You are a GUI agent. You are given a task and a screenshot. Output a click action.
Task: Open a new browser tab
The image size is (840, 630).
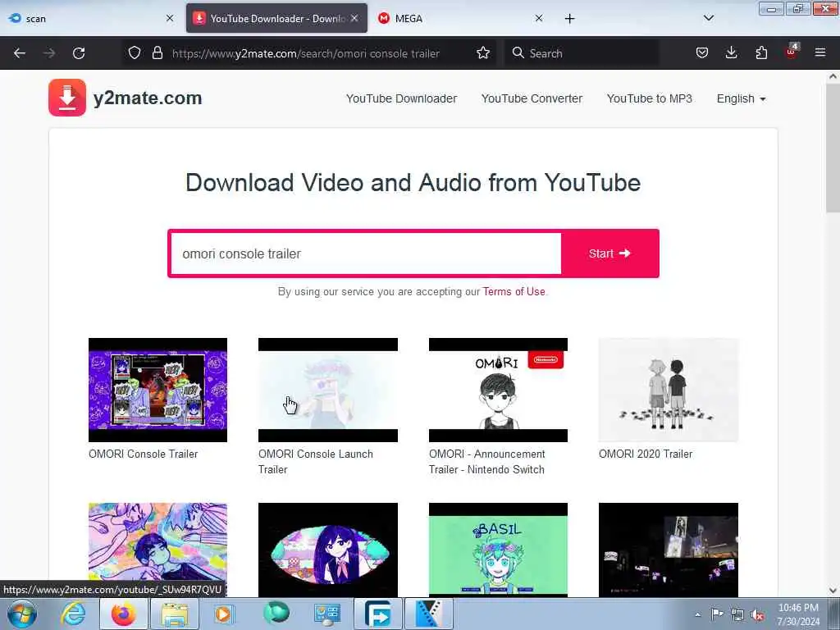click(x=569, y=19)
